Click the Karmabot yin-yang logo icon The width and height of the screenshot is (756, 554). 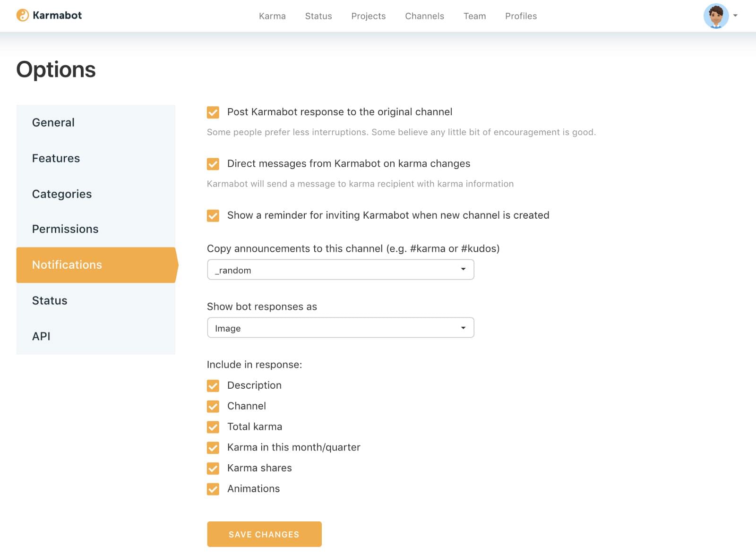point(22,15)
